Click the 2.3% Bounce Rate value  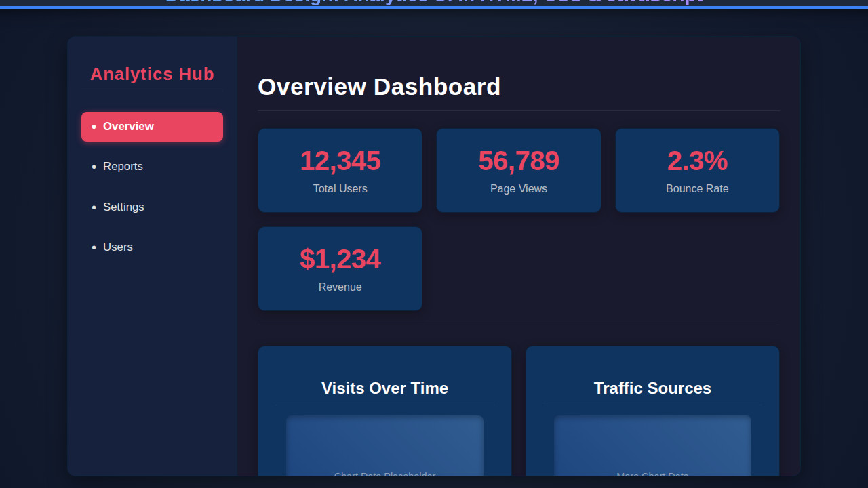pyautogui.click(x=697, y=161)
